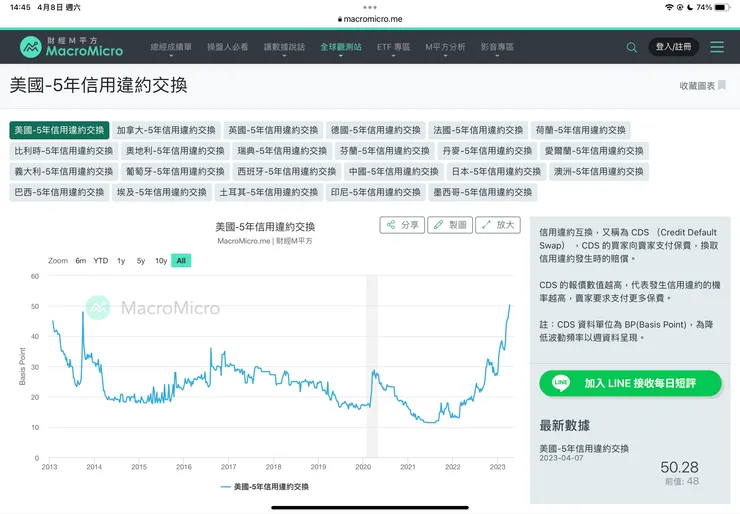Switch to 義大利-5年信用違約交換 tab
Viewport: 740px width, 514px height.
(x=64, y=172)
